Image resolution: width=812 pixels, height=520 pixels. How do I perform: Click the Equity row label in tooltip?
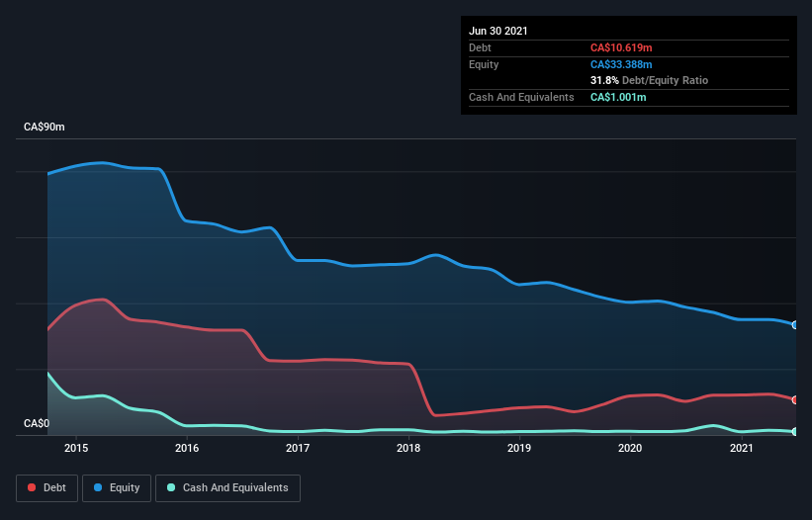click(484, 64)
